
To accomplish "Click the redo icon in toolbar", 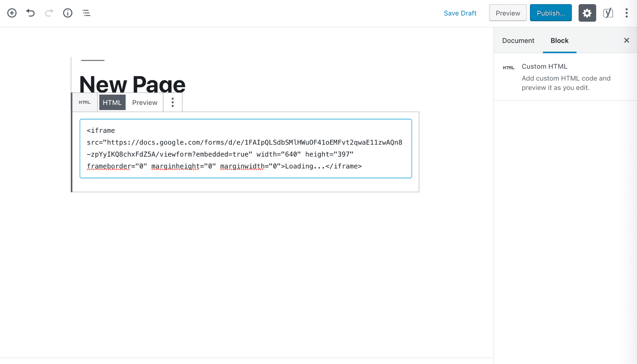I will click(49, 13).
